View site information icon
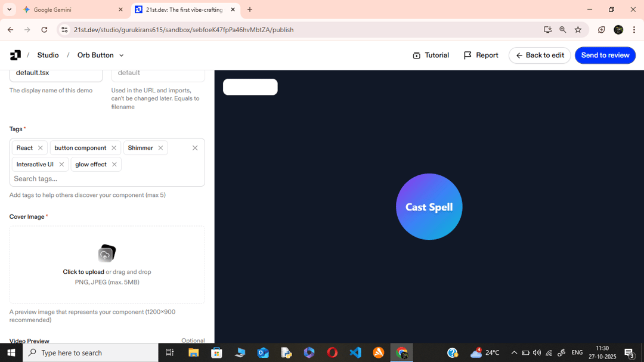Viewport: 644px width, 362px height. click(x=64, y=30)
